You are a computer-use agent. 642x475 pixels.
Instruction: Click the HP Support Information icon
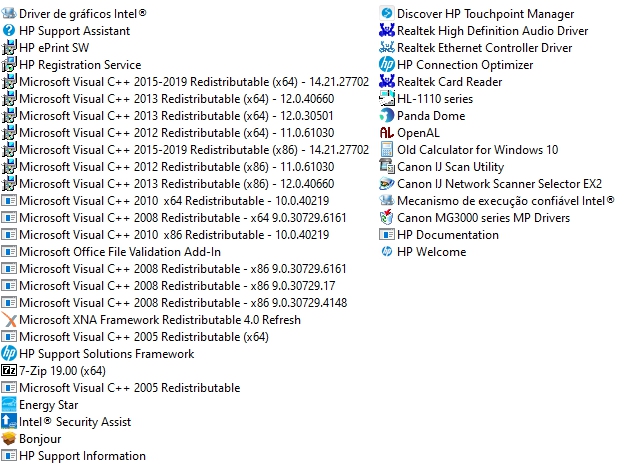pyautogui.click(x=9, y=455)
